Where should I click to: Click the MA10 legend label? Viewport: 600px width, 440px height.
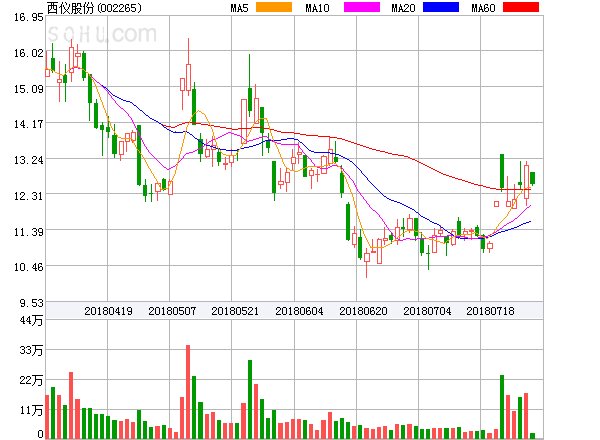[x=317, y=8]
